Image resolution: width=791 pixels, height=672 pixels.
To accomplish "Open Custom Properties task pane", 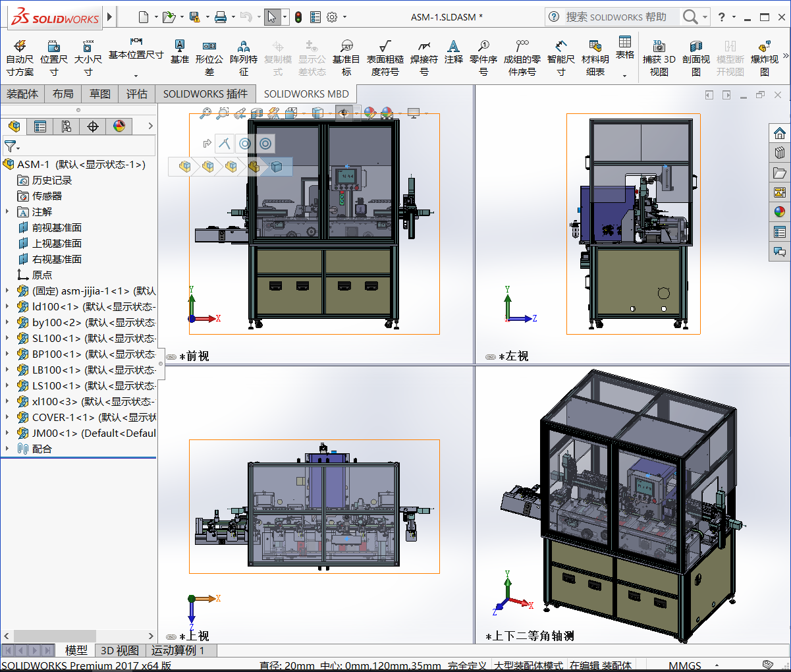I will [x=780, y=232].
